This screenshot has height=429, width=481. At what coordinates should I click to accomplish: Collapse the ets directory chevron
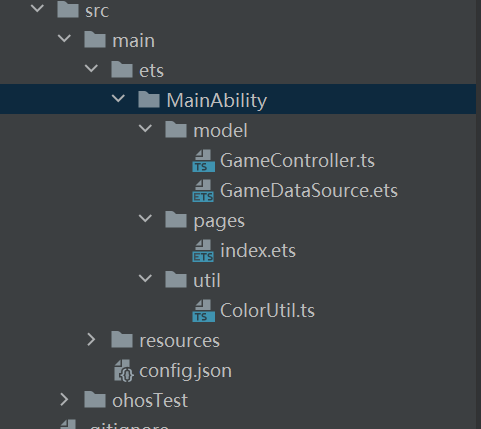(91, 68)
